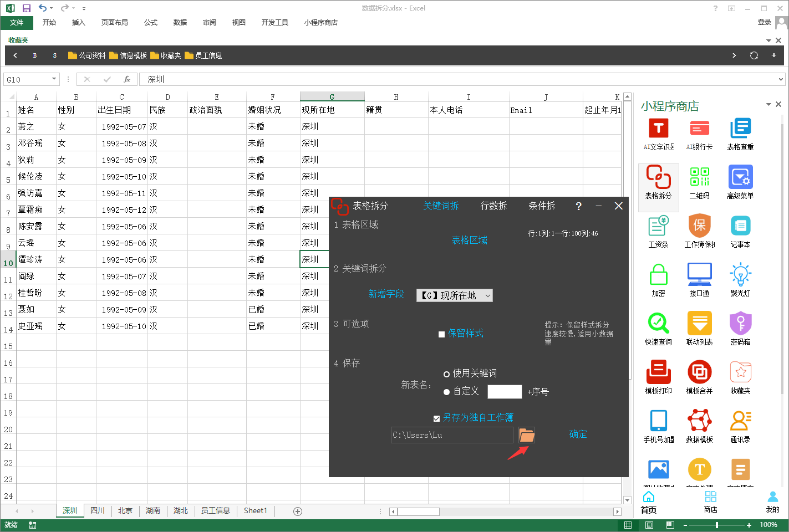Screen dimensions: 789x532
Task: Open the 快速查询 search tool
Action: click(659, 329)
